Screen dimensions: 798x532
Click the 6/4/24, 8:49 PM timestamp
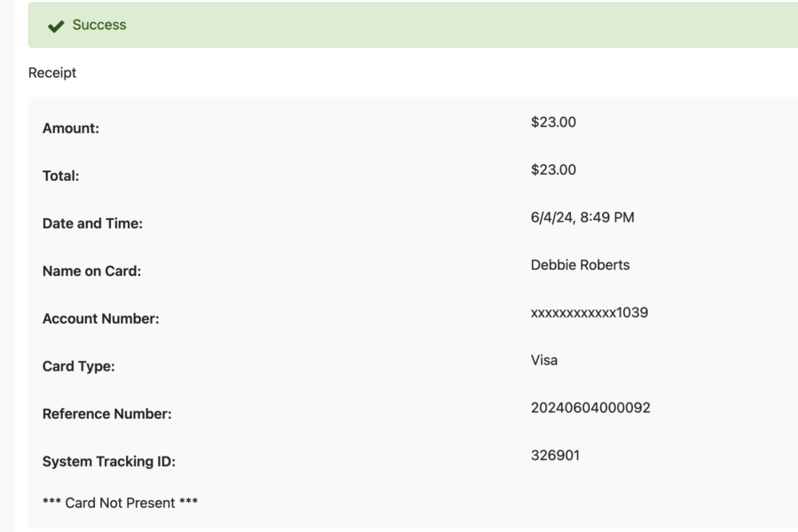[x=583, y=217]
